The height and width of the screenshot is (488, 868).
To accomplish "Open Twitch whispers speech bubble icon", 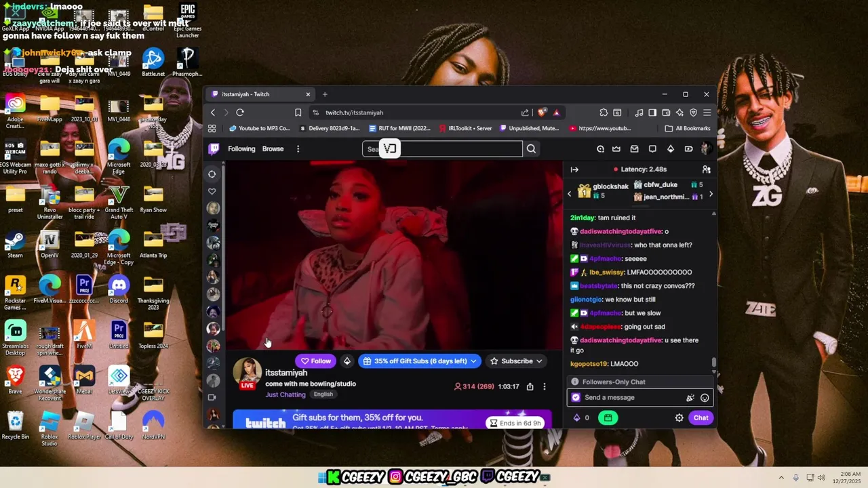I will pos(652,149).
